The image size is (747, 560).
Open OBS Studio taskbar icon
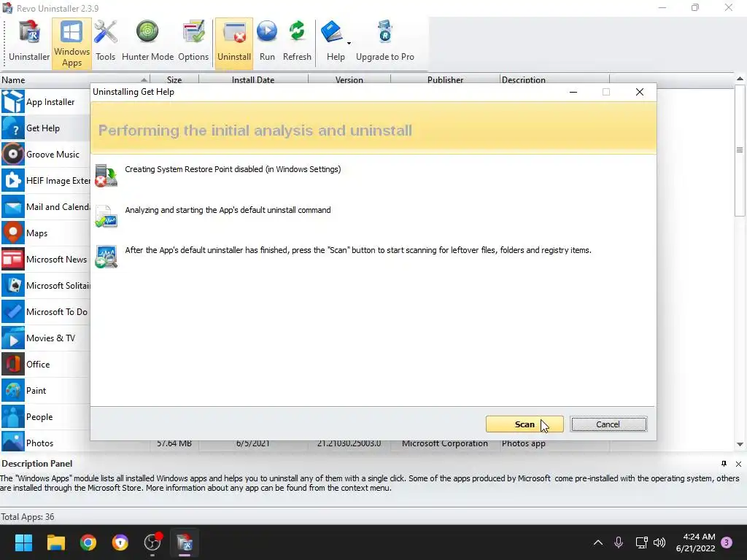pyautogui.click(x=152, y=542)
